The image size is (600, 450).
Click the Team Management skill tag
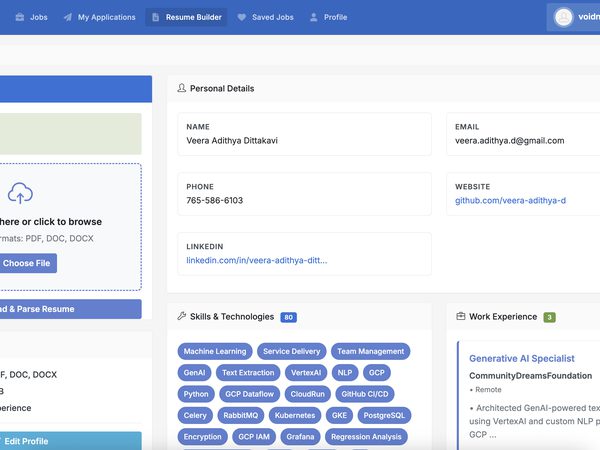pyautogui.click(x=370, y=351)
